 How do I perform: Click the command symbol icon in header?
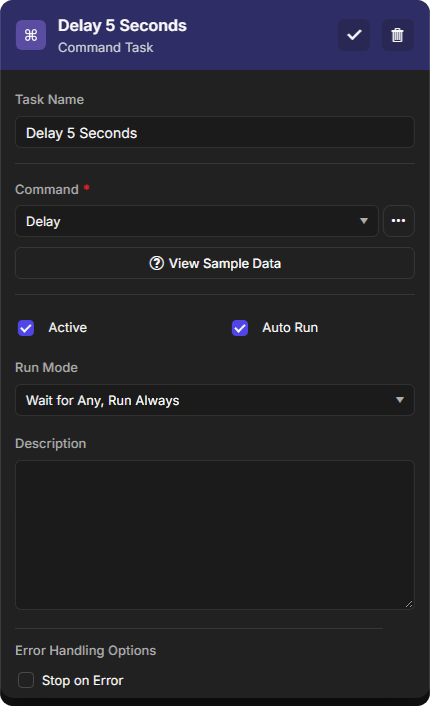pyautogui.click(x=31, y=35)
